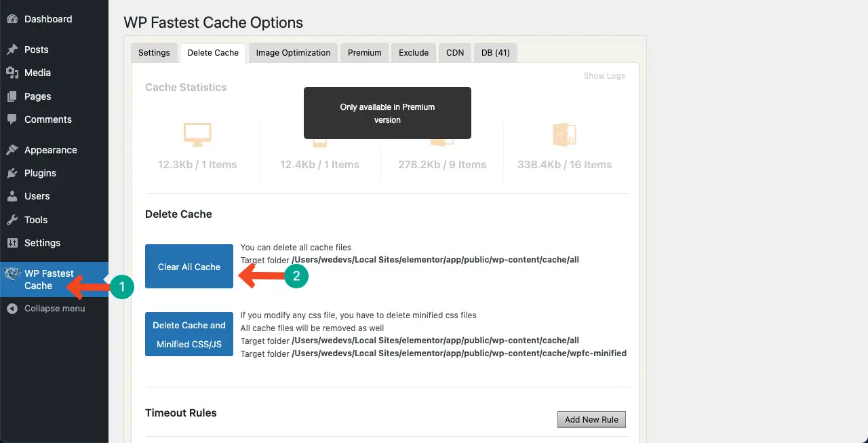The height and width of the screenshot is (443, 868).
Task: Click the Add New Rule button
Action: 591,419
